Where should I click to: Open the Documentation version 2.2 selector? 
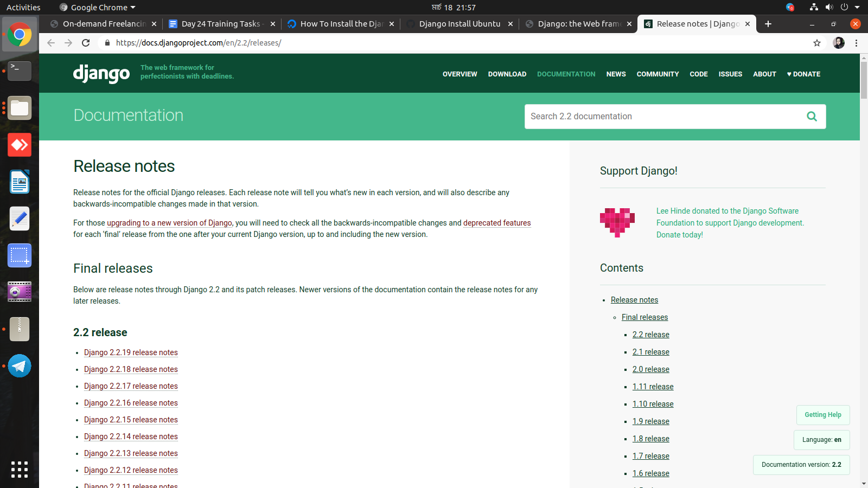(801, 465)
